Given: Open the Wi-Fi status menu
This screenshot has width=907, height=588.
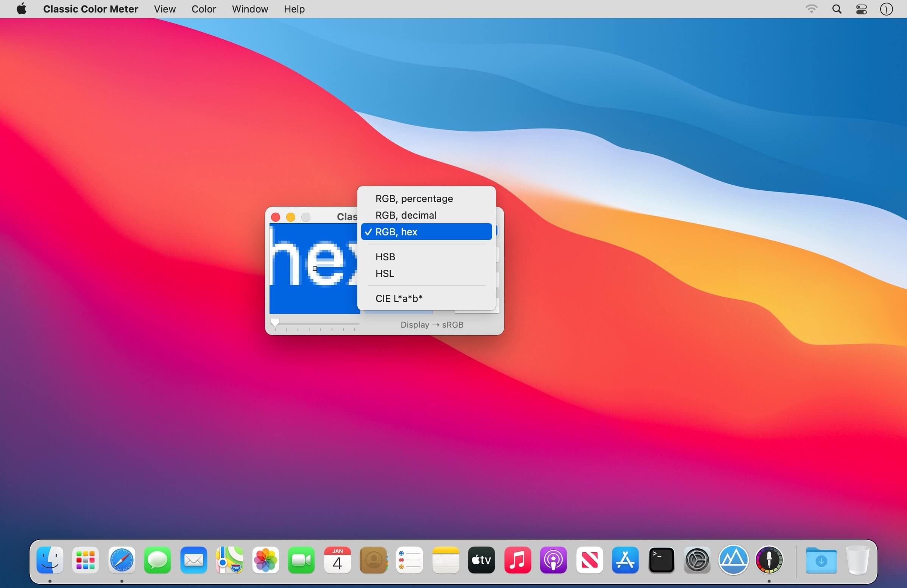Looking at the screenshot, I should click(811, 9).
